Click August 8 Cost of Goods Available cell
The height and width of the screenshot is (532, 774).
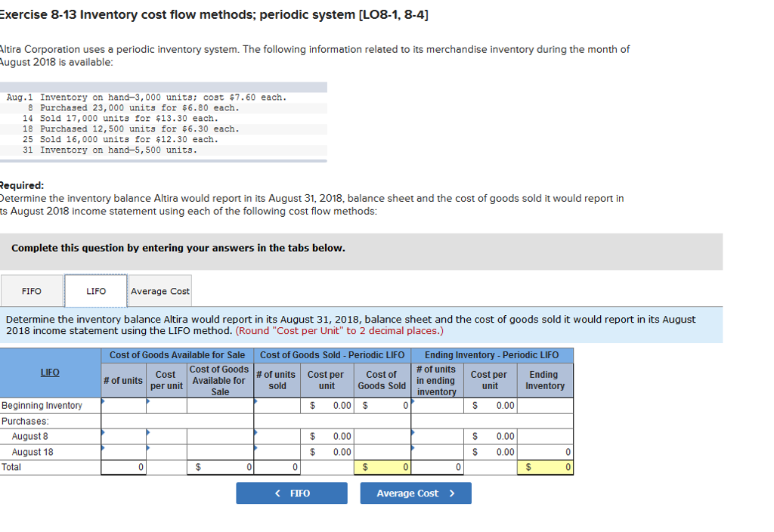[x=220, y=436]
